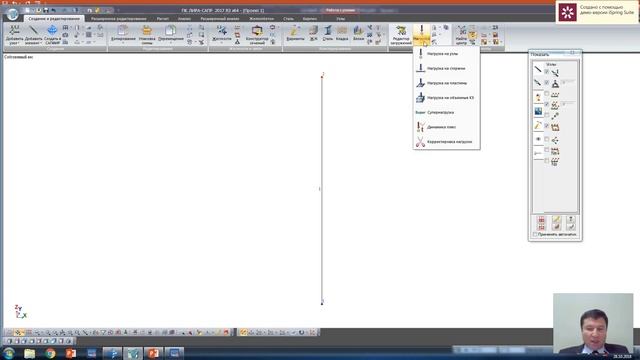640x360 pixels.
Task: Toggle the sixth checkbox row in Показать list
Action: pos(547,127)
